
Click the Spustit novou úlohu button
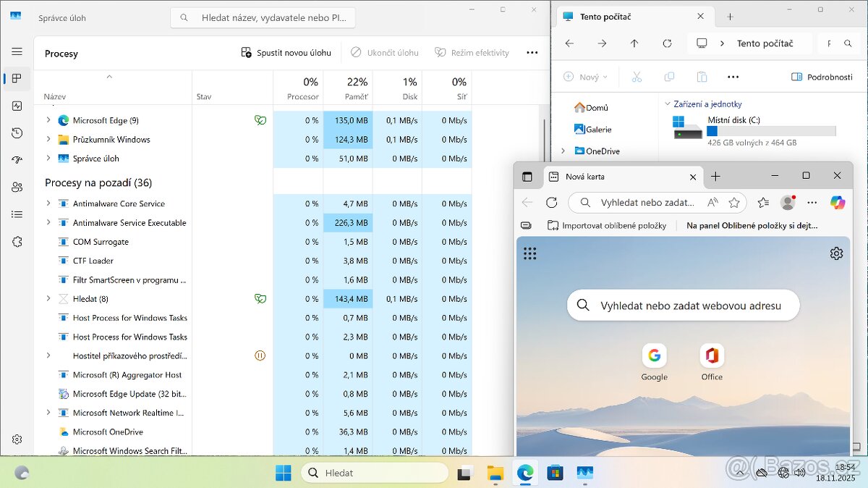287,52
